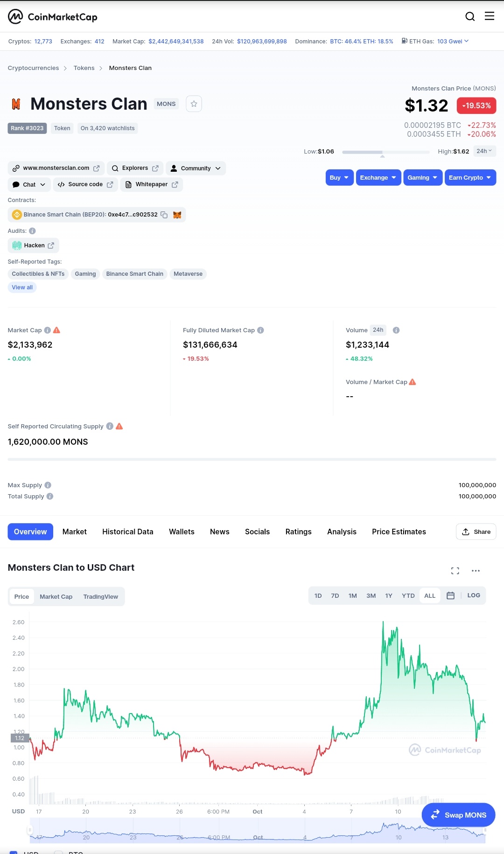Expand the Buy dropdown
This screenshot has width=504, height=854.
340,177
